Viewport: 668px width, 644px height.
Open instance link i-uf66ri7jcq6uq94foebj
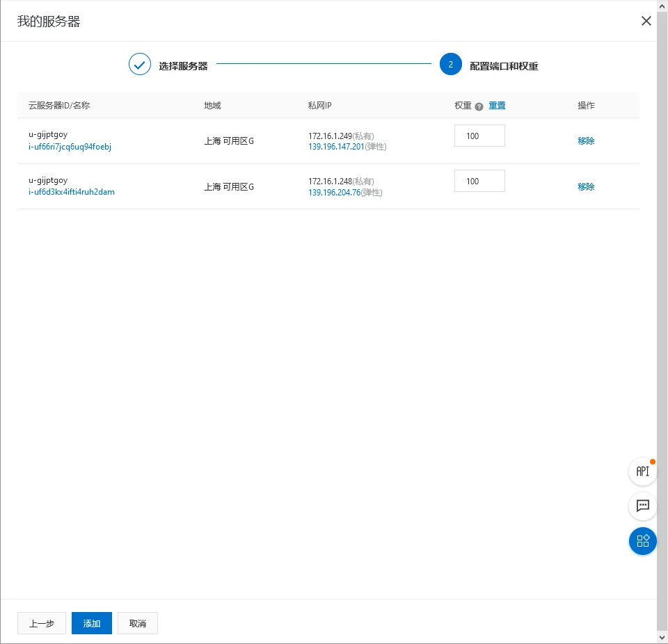tap(70, 147)
